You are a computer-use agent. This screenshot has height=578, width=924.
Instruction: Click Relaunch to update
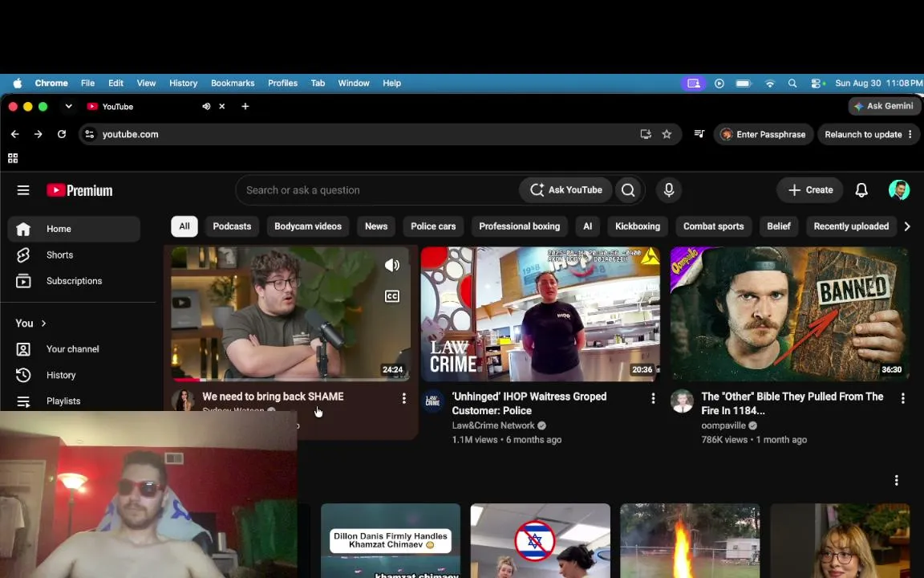click(x=863, y=135)
